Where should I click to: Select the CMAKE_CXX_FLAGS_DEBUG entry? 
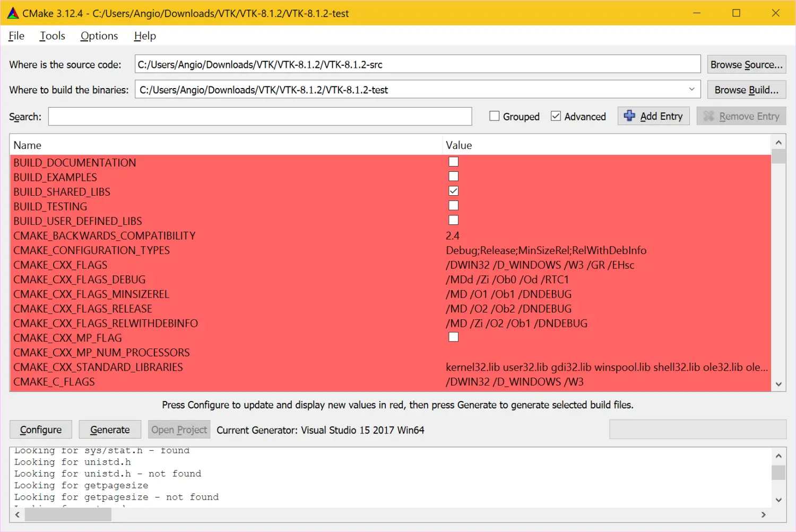pyautogui.click(x=80, y=280)
